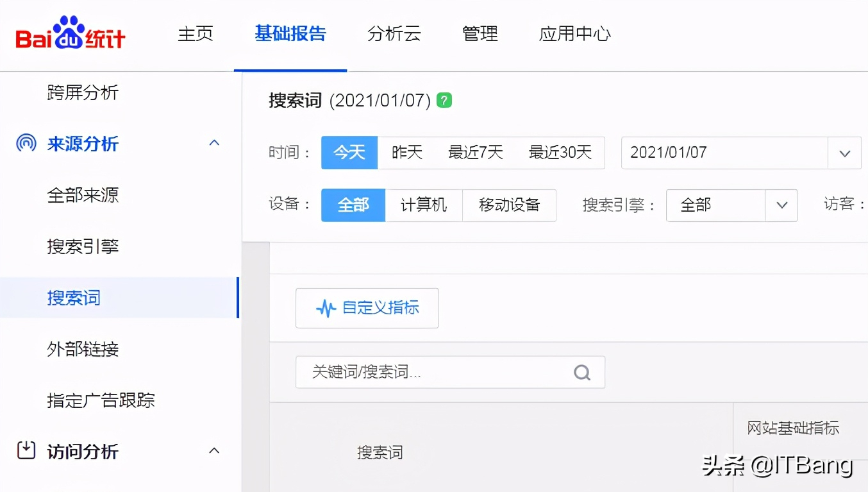Select 最近7天 time range

click(x=476, y=153)
